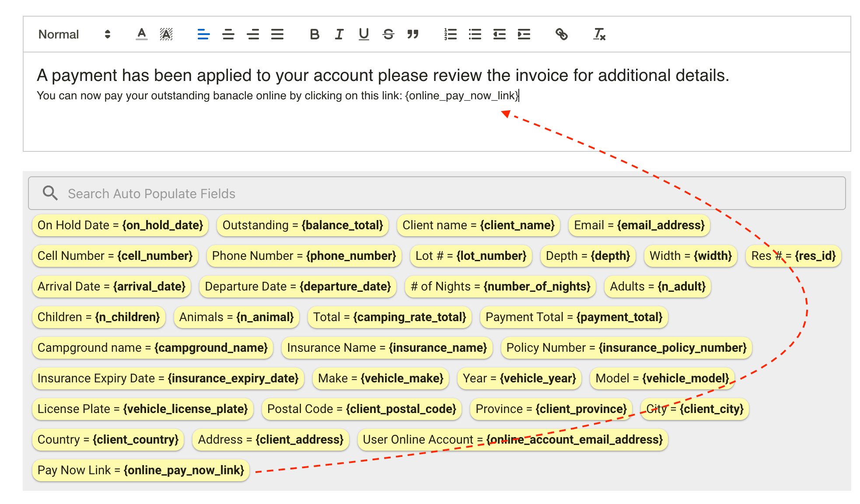Insert the Width field

691,256
